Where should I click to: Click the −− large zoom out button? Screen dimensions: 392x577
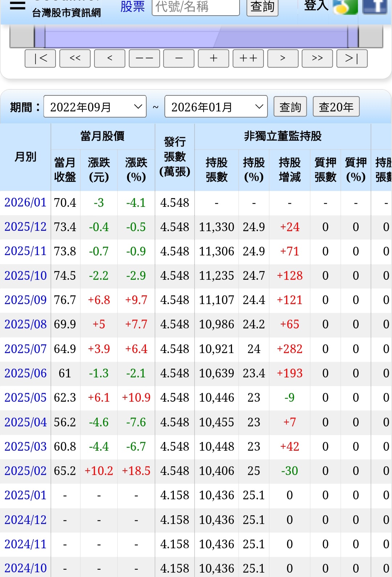(x=144, y=58)
